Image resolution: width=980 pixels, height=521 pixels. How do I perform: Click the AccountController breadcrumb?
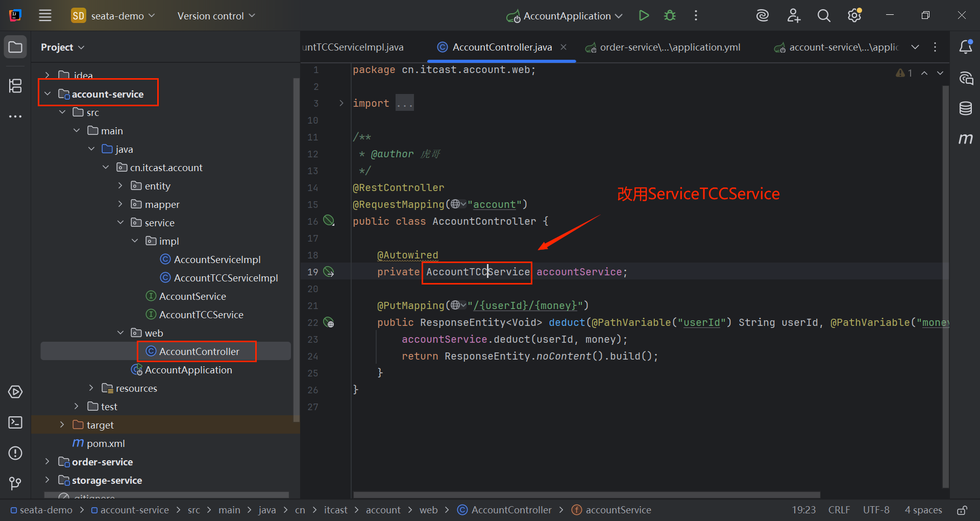pyautogui.click(x=504, y=510)
